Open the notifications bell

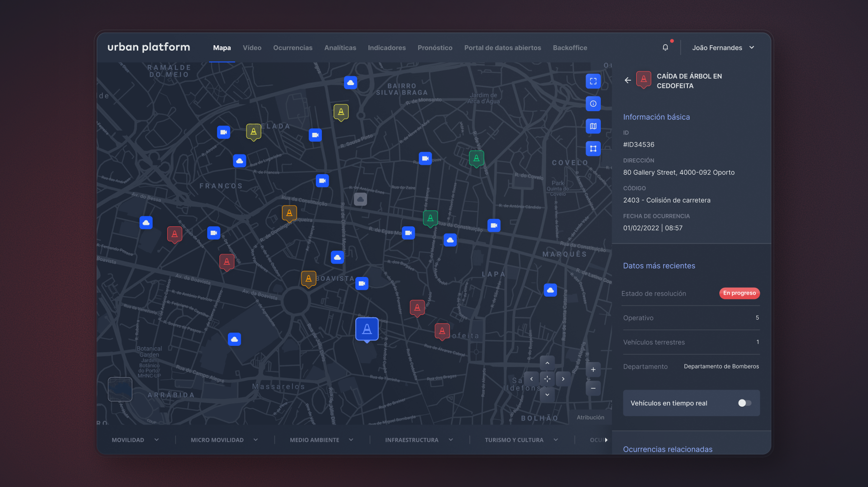click(665, 48)
